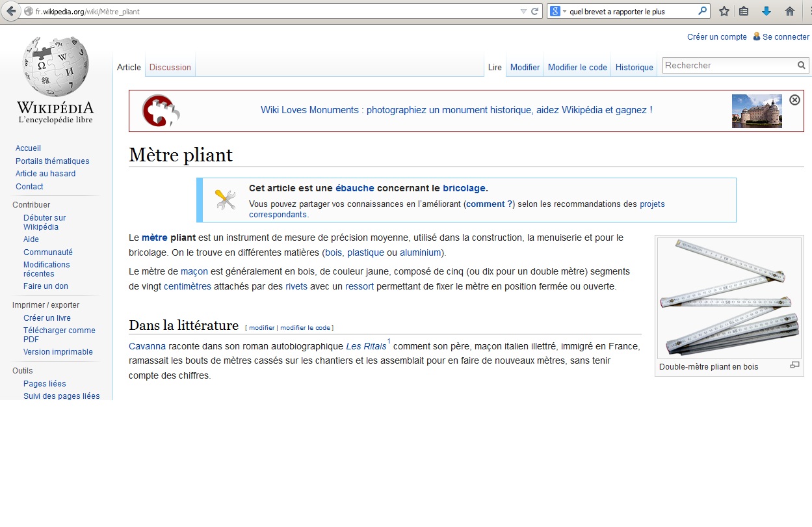Go to Accueil in the sidebar

point(28,148)
